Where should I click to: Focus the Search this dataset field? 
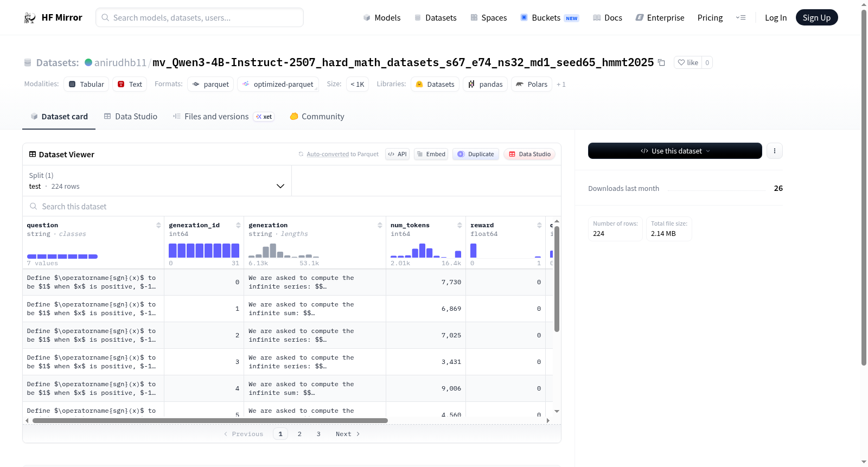coord(292,206)
